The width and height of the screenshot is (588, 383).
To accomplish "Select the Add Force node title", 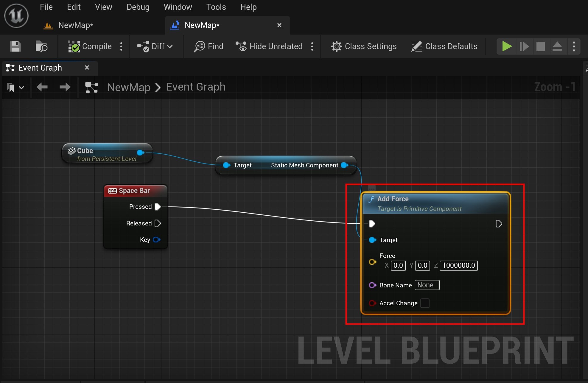I will click(x=393, y=199).
